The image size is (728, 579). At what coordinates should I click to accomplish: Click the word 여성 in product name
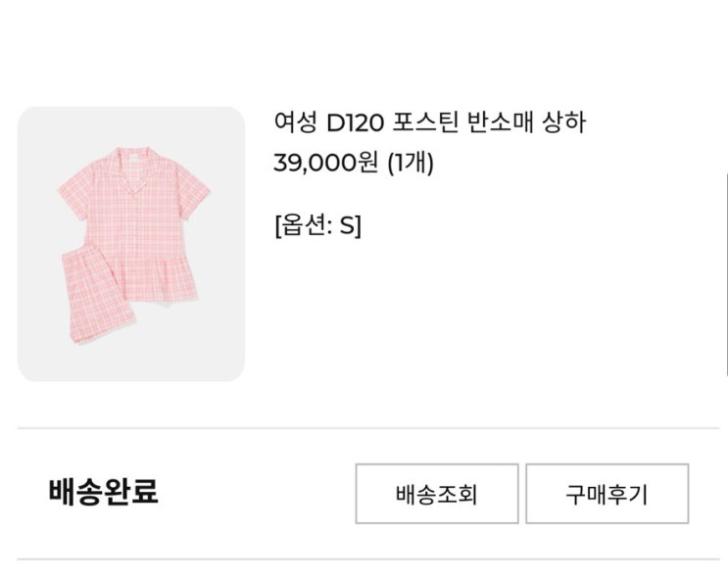(x=295, y=123)
